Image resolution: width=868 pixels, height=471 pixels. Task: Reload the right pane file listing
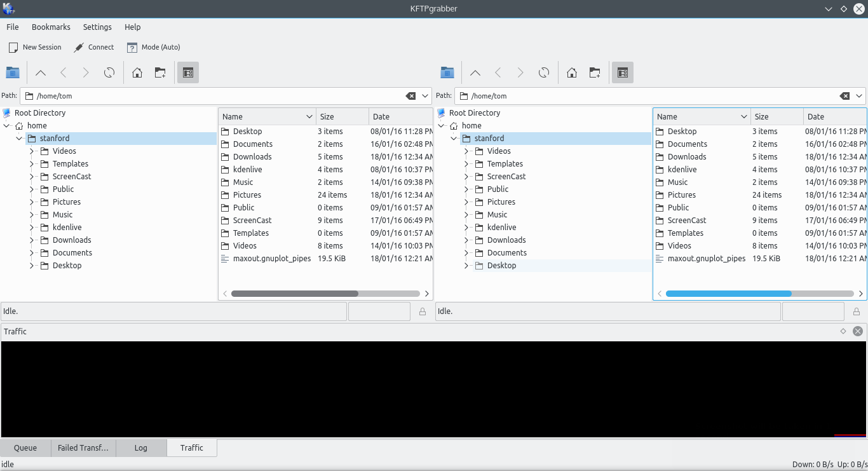pos(544,73)
